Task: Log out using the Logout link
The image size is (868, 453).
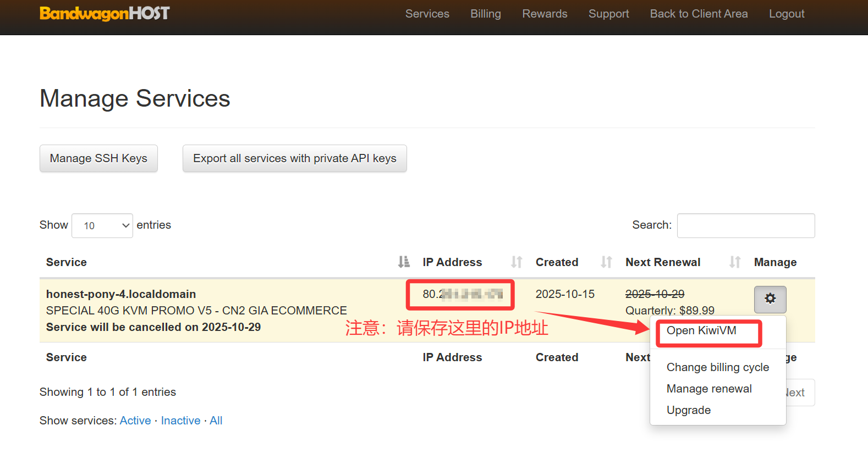Action: 786,14
